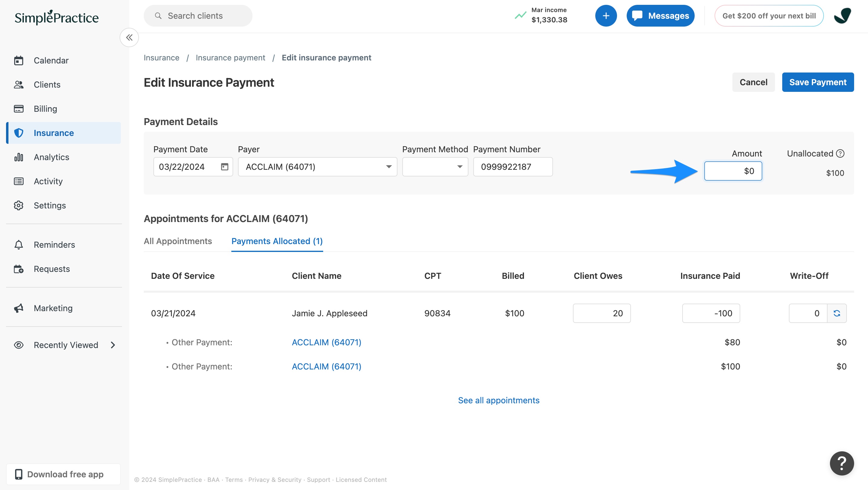Image resolution: width=868 pixels, height=490 pixels.
Task: Click the Insurance shield icon
Action: pyautogui.click(x=18, y=133)
